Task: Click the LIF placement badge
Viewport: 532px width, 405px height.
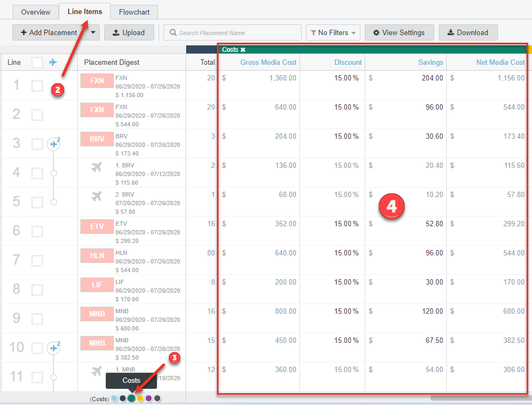Action: (97, 285)
